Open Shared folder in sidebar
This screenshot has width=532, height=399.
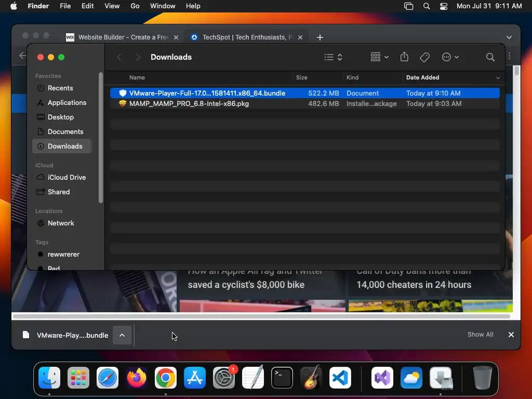pos(58,192)
